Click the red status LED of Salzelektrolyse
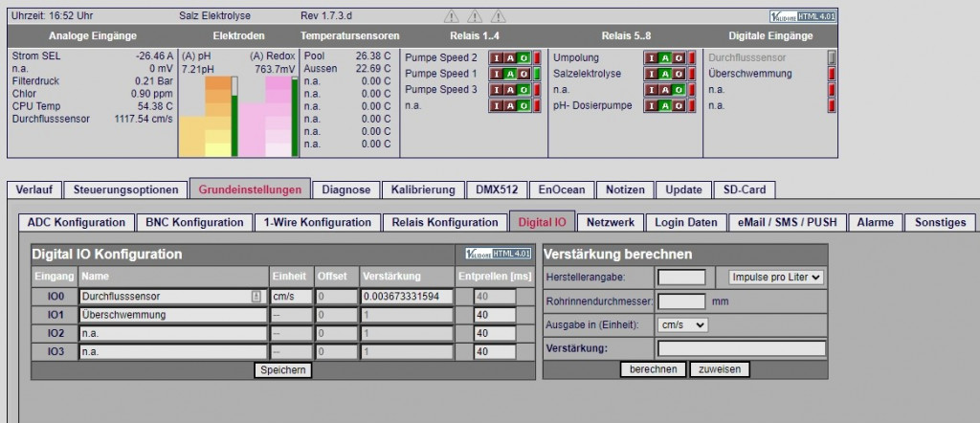Viewport: 980px width, 423px height. 692,74
